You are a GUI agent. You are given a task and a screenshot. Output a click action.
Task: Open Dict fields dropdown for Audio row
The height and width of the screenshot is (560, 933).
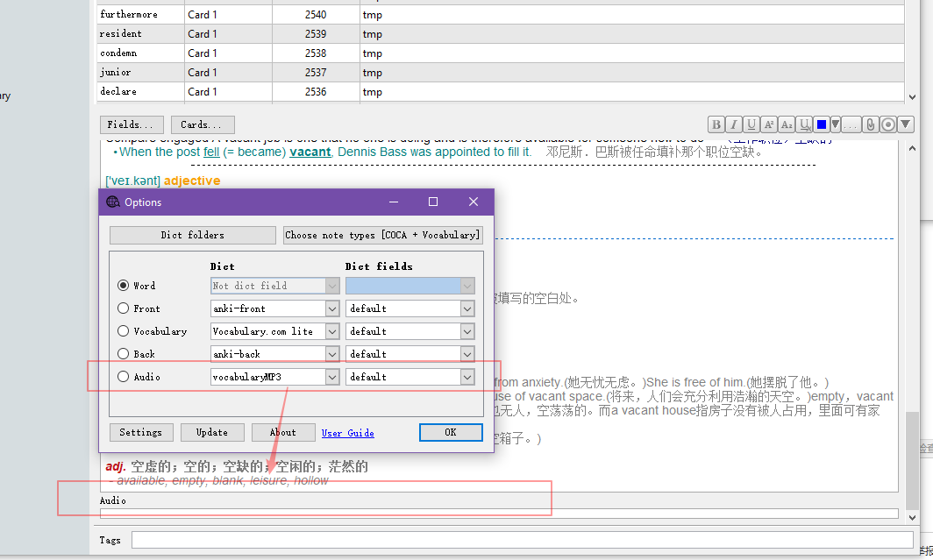coord(467,377)
